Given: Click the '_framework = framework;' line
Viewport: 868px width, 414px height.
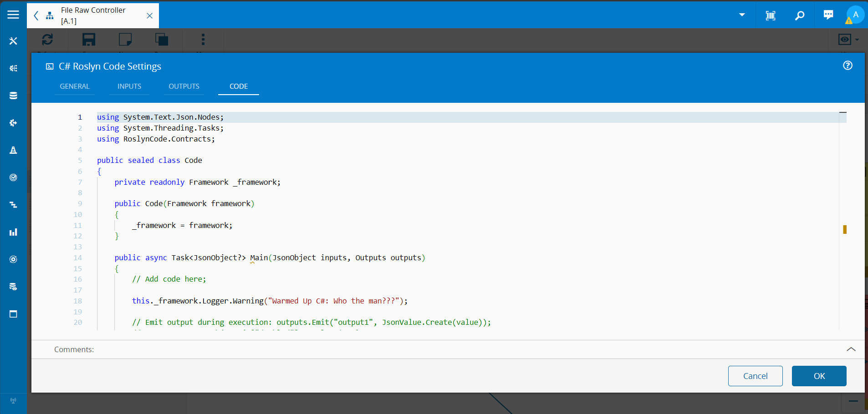Looking at the screenshot, I should 182,226.
